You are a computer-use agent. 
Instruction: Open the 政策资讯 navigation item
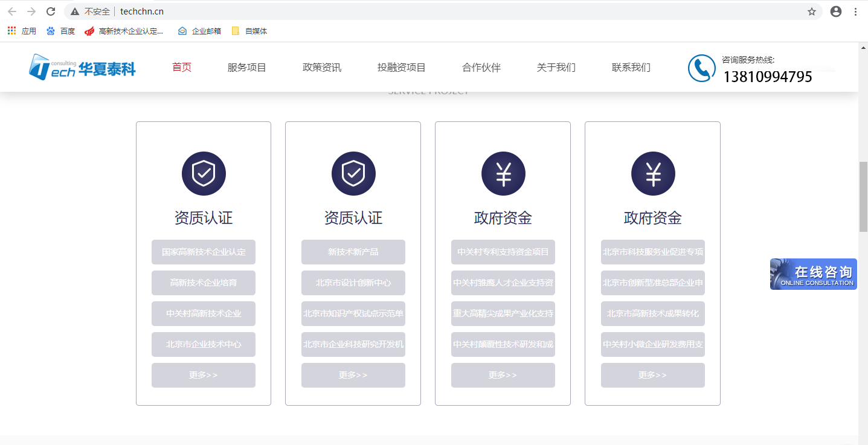pyautogui.click(x=321, y=68)
